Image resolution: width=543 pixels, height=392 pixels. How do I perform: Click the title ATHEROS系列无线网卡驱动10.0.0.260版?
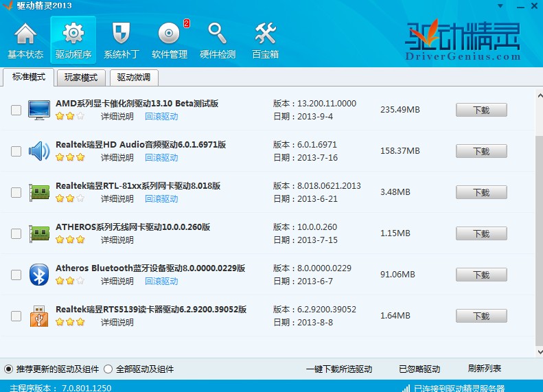132,227
